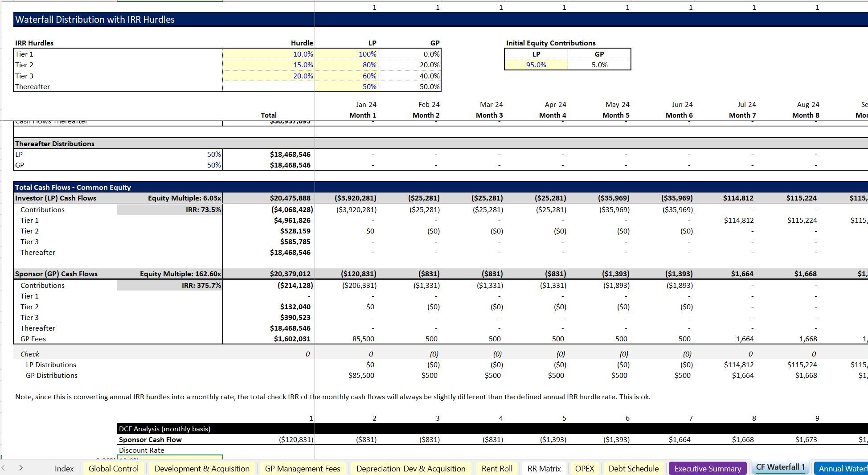Image resolution: width=868 pixels, height=475 pixels.
Task: Select the IRR monthly conversion note text
Action: [x=333, y=397]
